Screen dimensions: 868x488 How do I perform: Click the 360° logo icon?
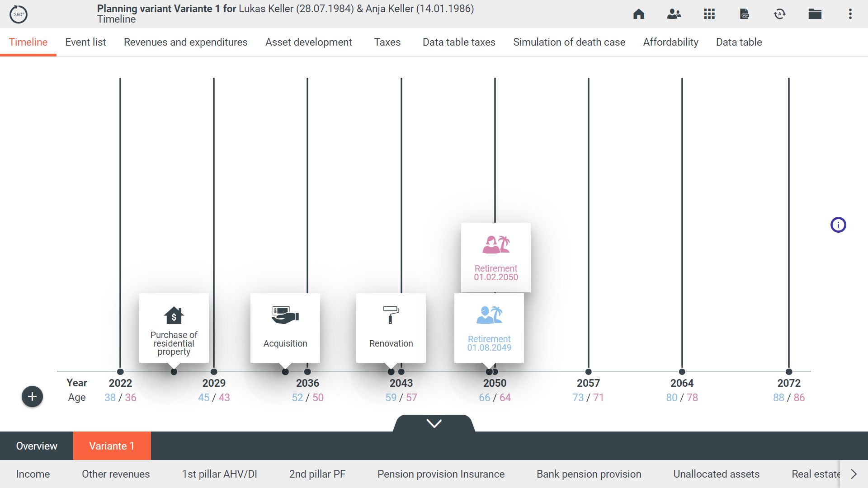coord(19,14)
